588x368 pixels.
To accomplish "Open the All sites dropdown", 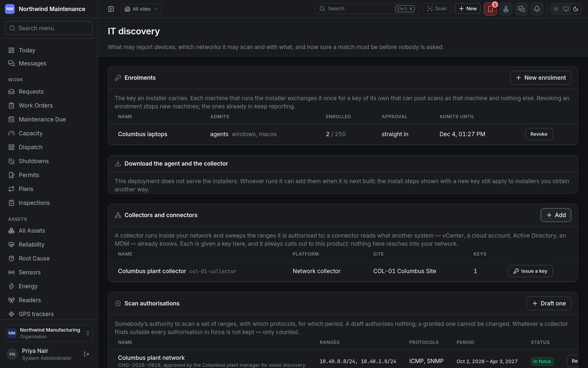I will pos(141,9).
